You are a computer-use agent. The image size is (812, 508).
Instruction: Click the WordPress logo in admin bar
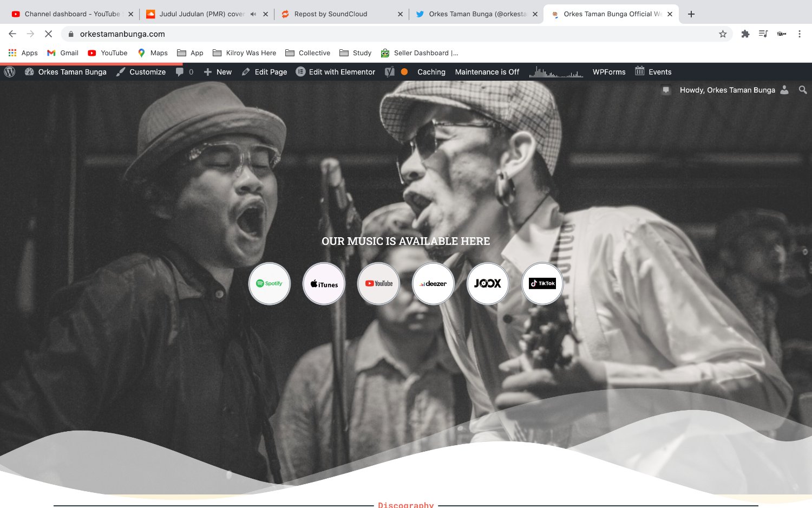(10, 71)
